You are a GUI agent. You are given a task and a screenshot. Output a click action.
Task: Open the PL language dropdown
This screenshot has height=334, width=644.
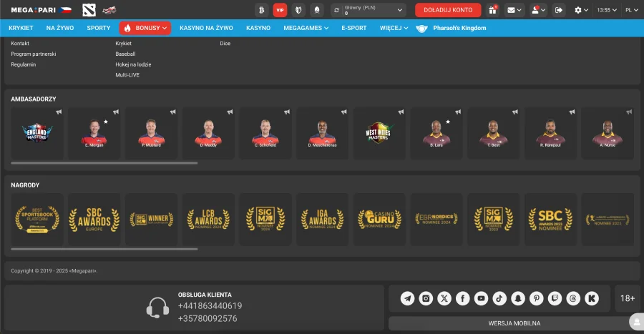coord(631,10)
